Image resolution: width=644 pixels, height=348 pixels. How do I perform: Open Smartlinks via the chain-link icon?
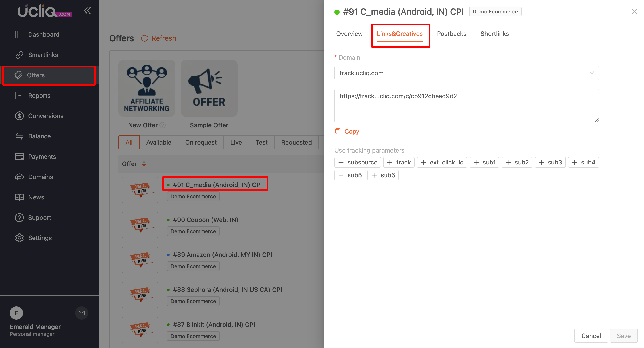19,55
